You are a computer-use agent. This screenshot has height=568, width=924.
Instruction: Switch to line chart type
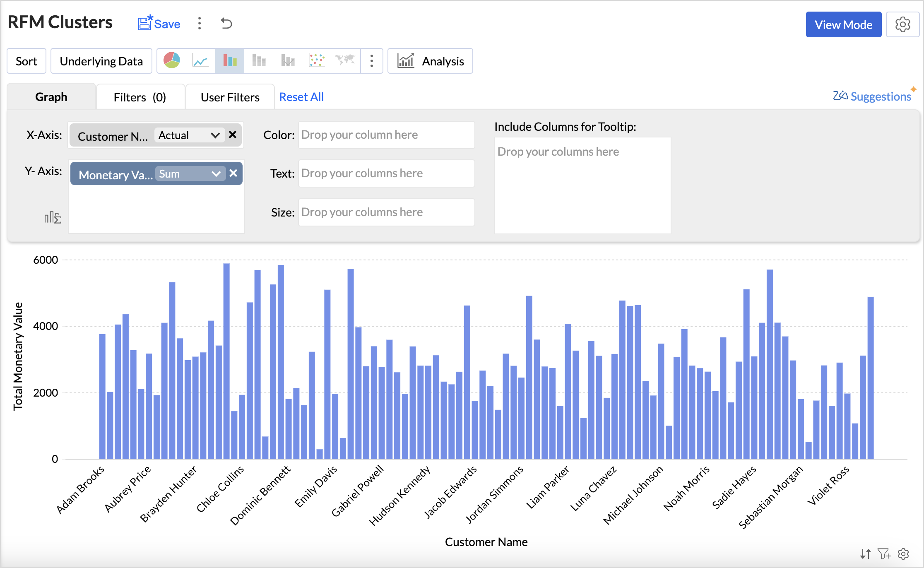point(200,61)
